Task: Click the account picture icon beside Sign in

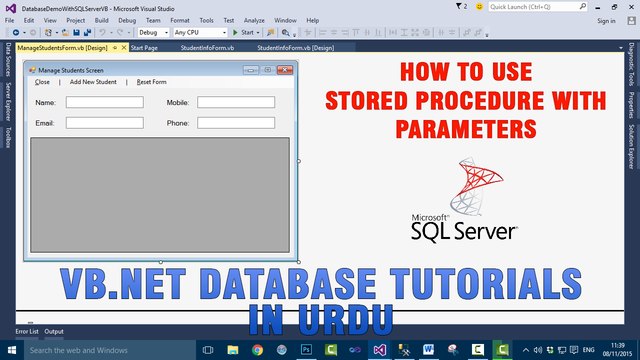Action: click(631, 21)
